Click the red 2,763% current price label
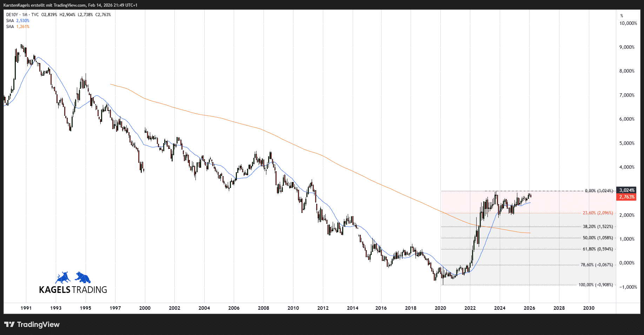The width and height of the screenshot is (644, 335). [626, 197]
